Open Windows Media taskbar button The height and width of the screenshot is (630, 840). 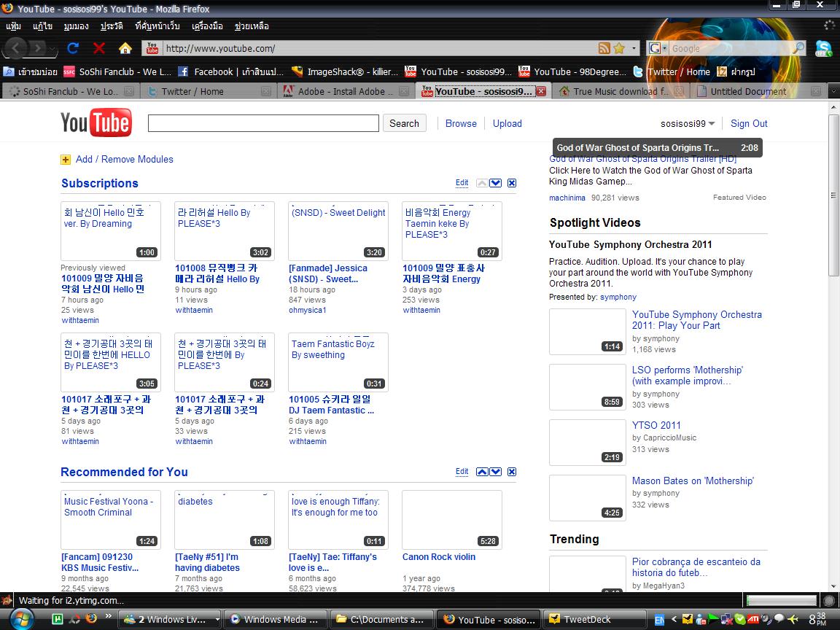275,619
